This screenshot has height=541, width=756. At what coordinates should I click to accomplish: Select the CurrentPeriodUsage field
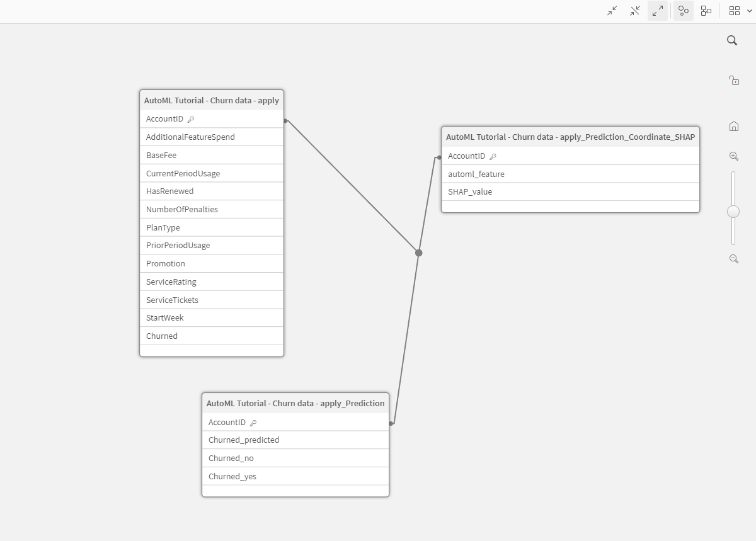pos(212,173)
